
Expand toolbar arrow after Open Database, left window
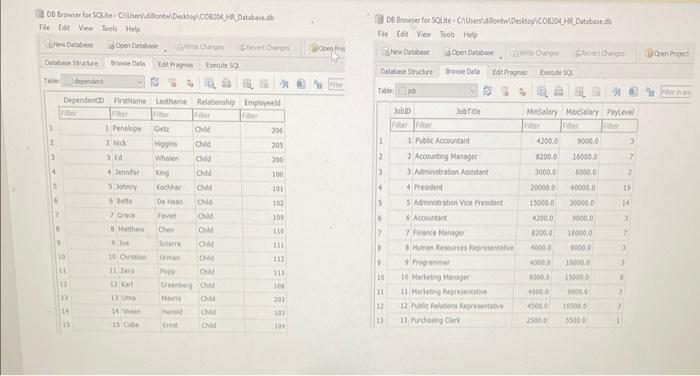[165, 50]
